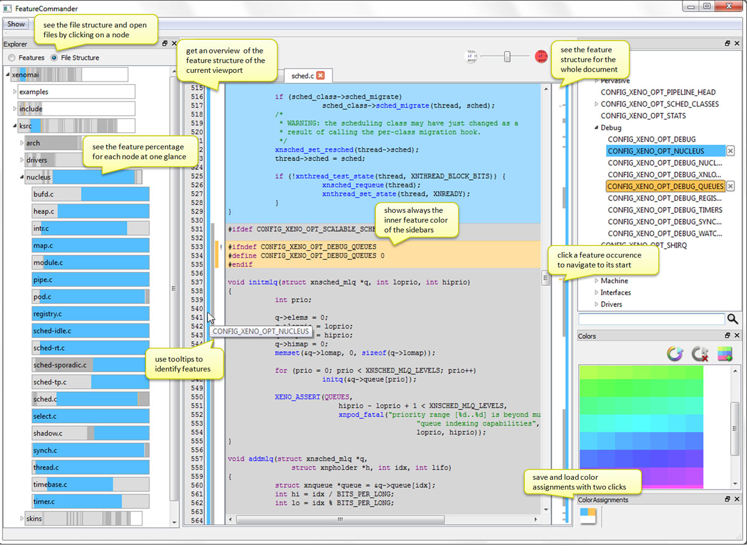Open pod.c from the nucleus folder
The image size is (747, 560).
point(42,297)
